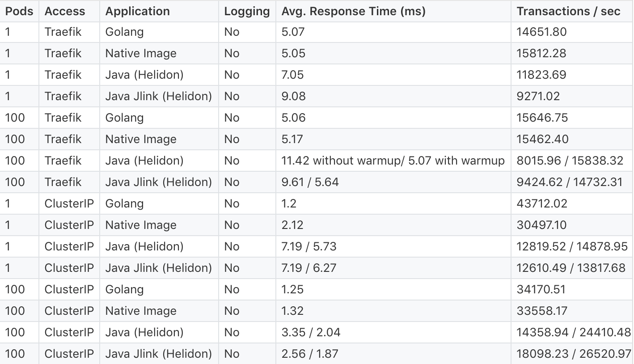The width and height of the screenshot is (634, 364).
Task: Select the 9271.02 transactions cell
Action: pos(572,96)
